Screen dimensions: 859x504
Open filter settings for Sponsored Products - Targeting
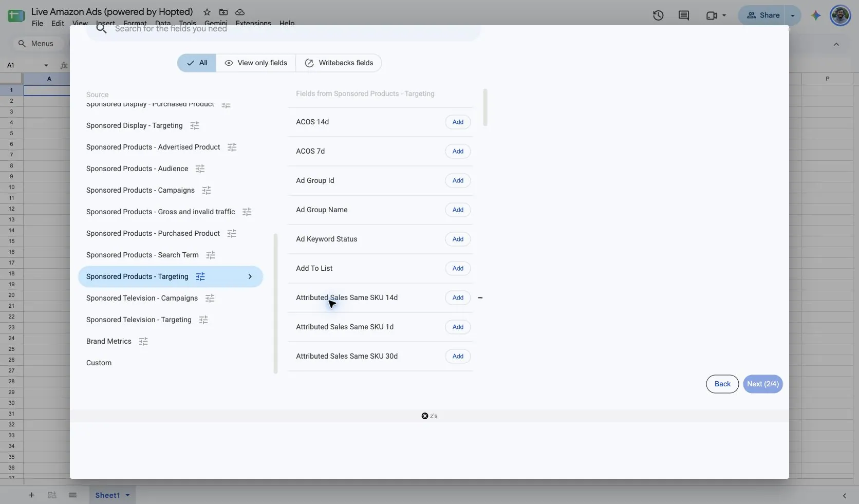(200, 276)
